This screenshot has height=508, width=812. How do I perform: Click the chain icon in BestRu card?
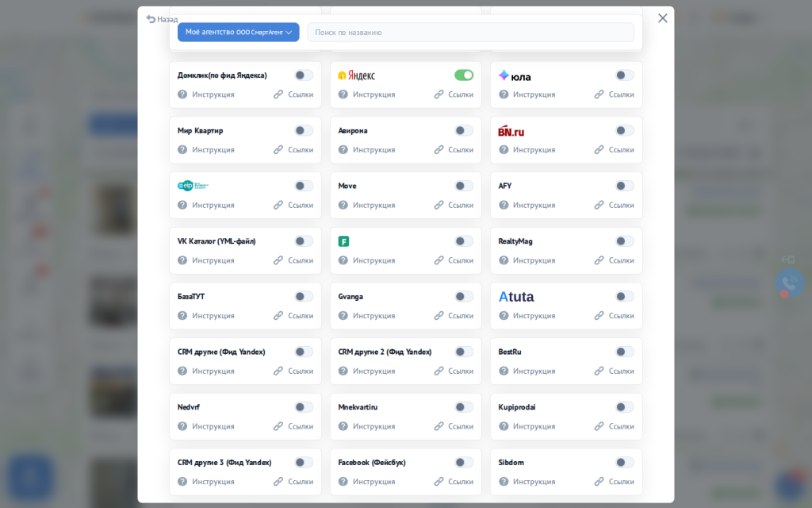(x=599, y=371)
